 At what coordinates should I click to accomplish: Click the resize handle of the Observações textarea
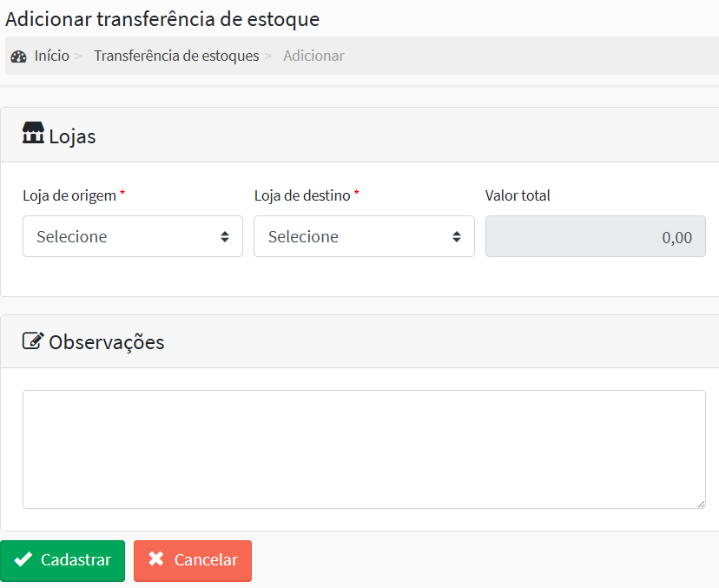(x=700, y=503)
